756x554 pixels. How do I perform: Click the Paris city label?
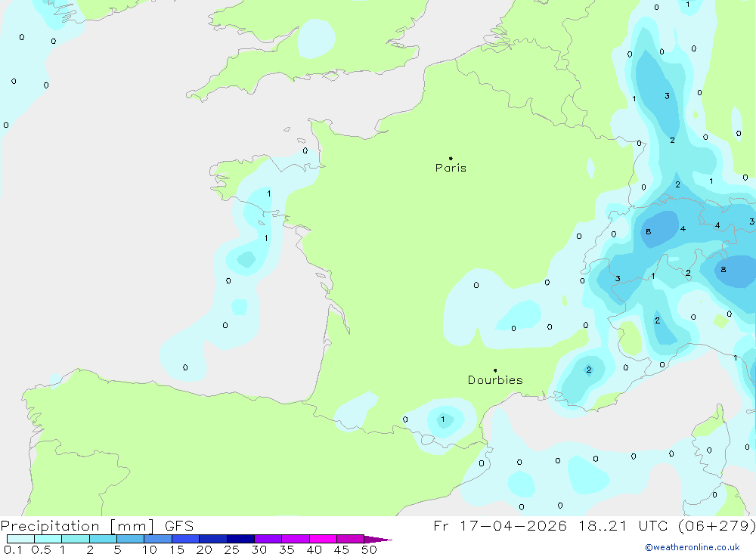pos(451,168)
